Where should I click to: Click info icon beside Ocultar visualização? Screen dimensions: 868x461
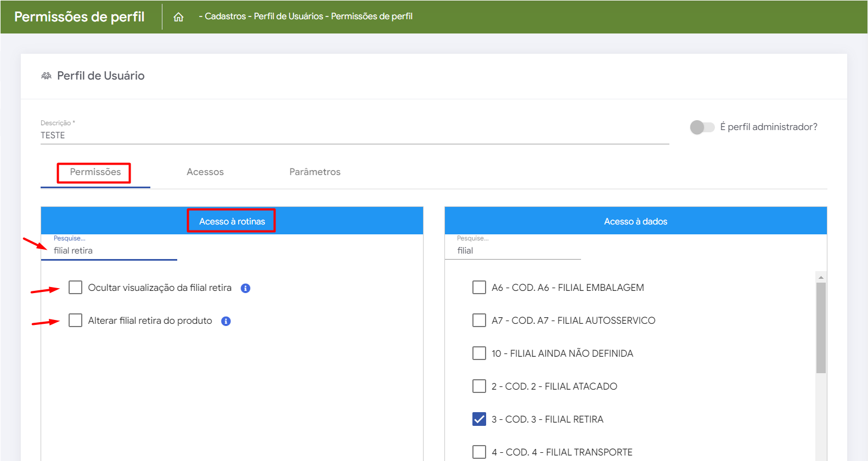tap(246, 288)
